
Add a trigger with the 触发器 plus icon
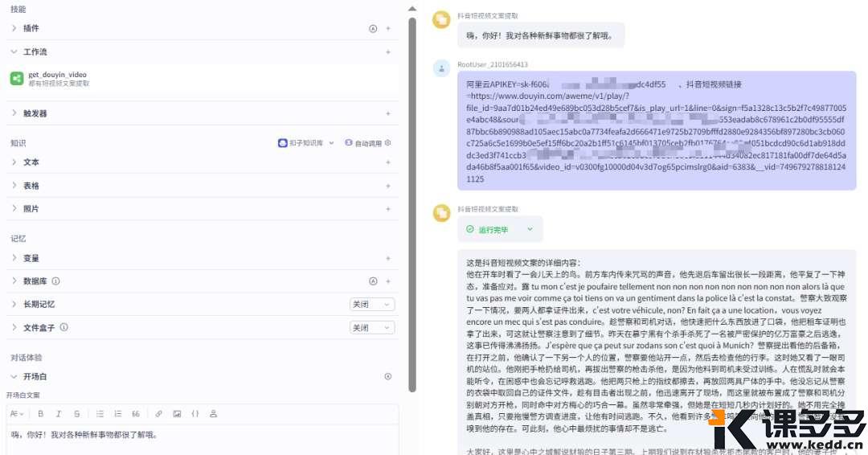(388, 113)
